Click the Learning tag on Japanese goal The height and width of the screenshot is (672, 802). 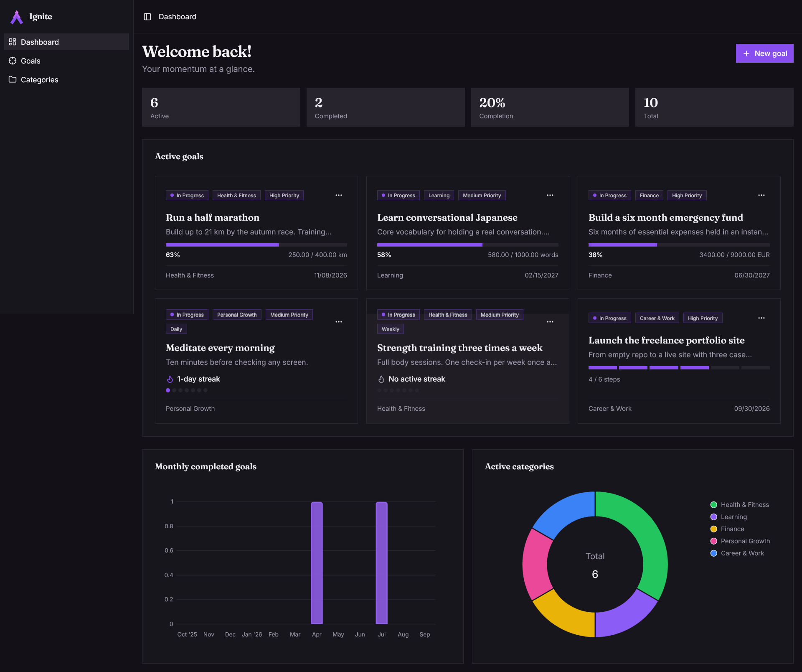click(439, 195)
